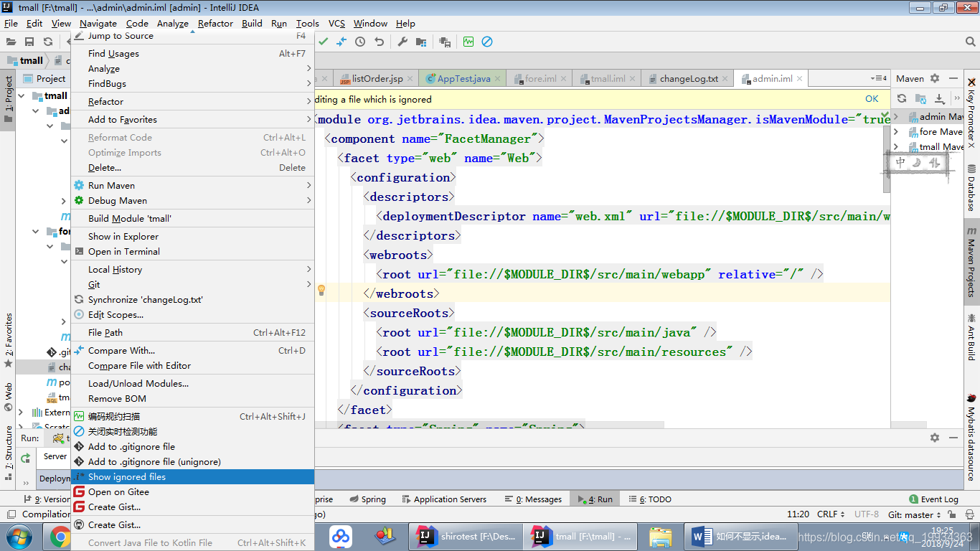The height and width of the screenshot is (551, 980).
Task: Expand the fore Maven project node
Action: point(896,131)
